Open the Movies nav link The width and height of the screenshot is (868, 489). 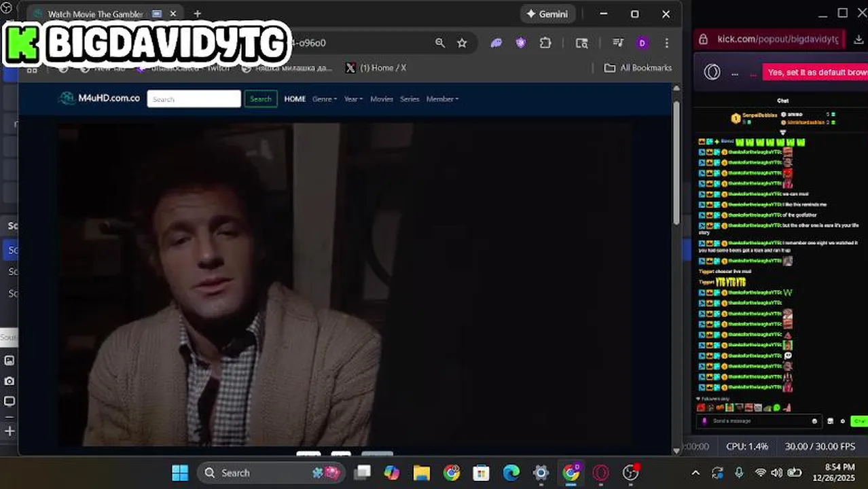381,99
